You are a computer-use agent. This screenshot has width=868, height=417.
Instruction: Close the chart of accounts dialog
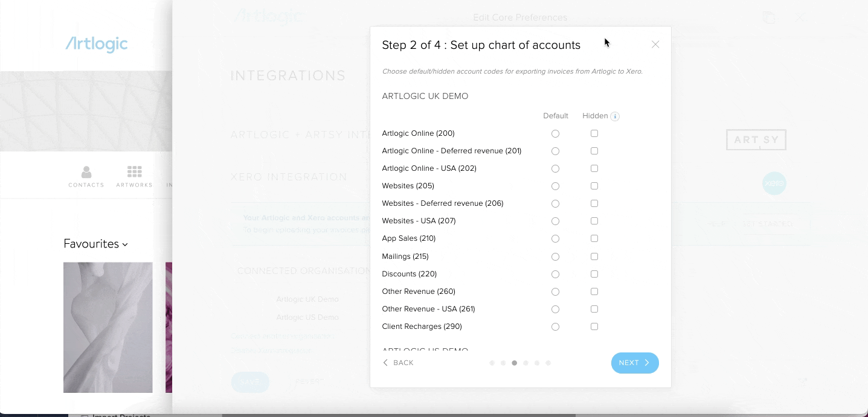(x=655, y=45)
